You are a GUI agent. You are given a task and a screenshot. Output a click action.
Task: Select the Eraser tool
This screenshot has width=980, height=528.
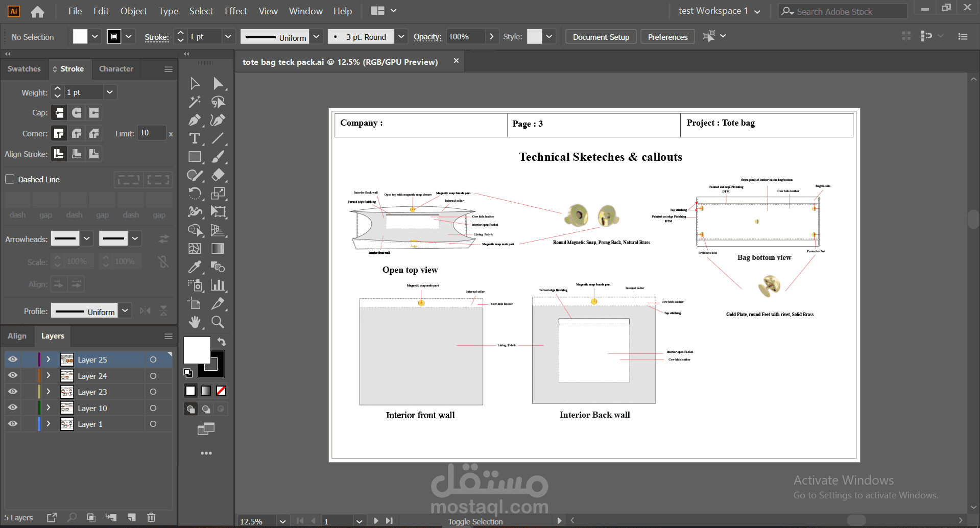coord(218,175)
